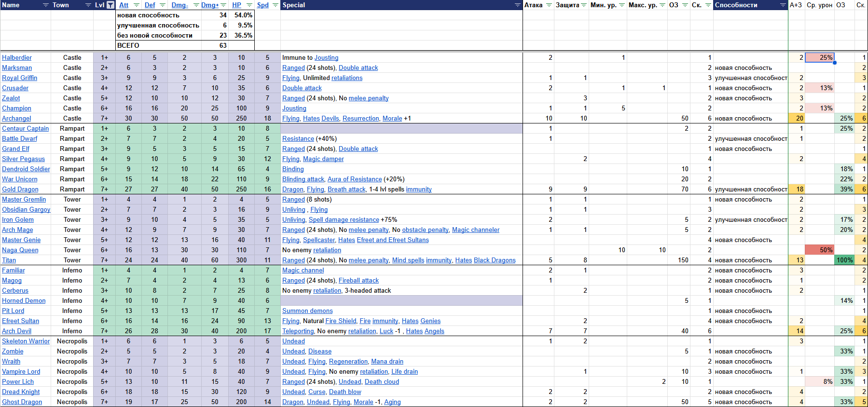The width and height of the screenshot is (868, 407).
Task: Open the Obsidian Gargoyle link
Action: pos(26,209)
